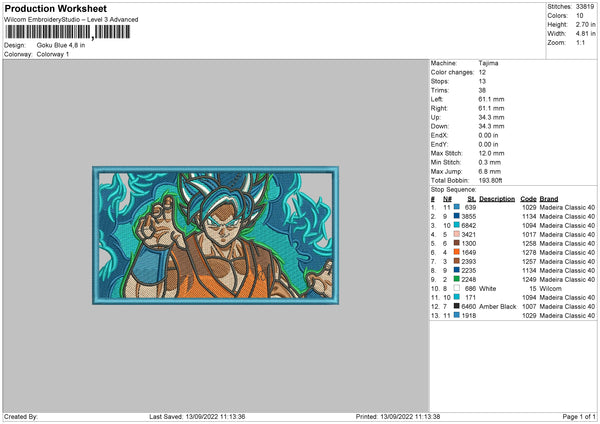Pick the green swatch beside 2248 stitches
Screen dimensions: 600x424
point(457,279)
